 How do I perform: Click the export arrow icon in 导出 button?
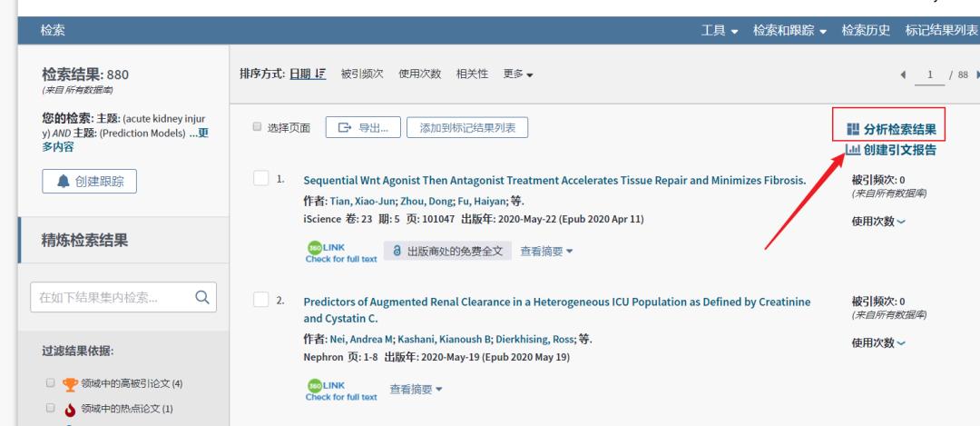[345, 127]
